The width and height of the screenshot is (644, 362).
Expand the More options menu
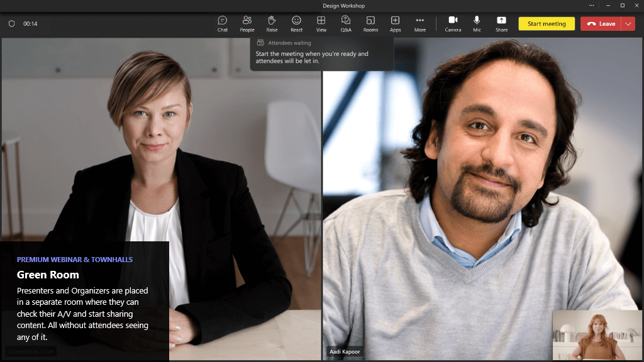point(419,23)
